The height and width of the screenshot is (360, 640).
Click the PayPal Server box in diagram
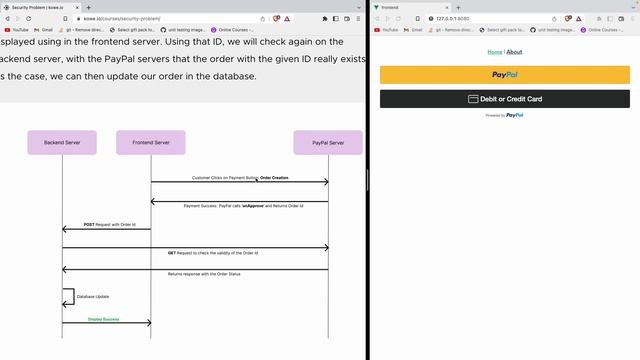(328, 143)
